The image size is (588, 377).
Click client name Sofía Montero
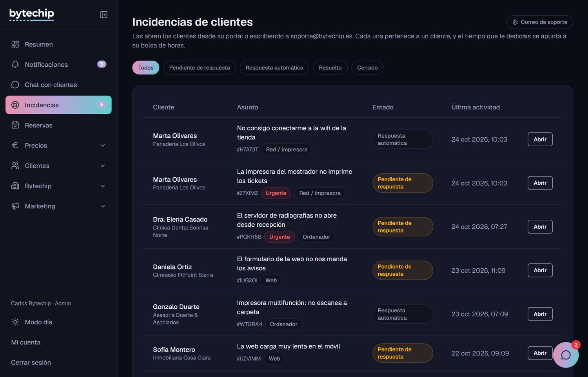(174, 350)
